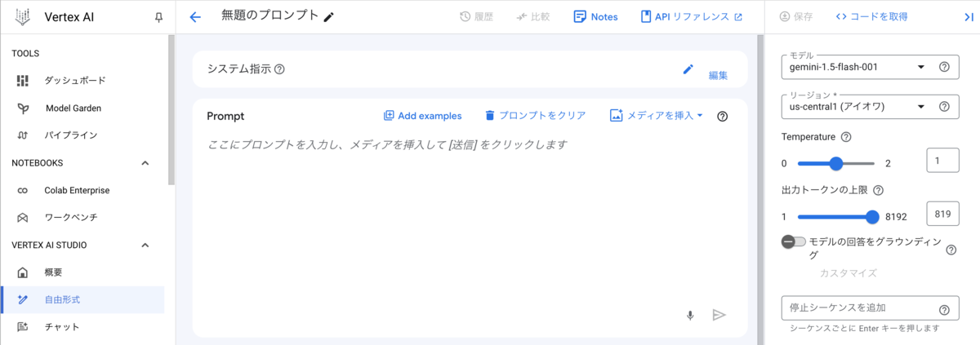Open help icon beside リージョン dropdown
980x345 pixels.
point(944,106)
